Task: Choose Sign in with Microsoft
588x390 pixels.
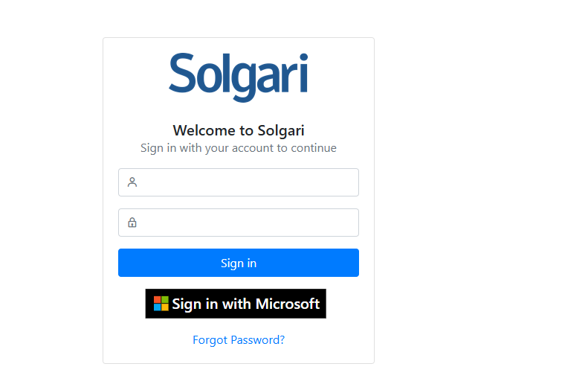Action: pos(236,304)
